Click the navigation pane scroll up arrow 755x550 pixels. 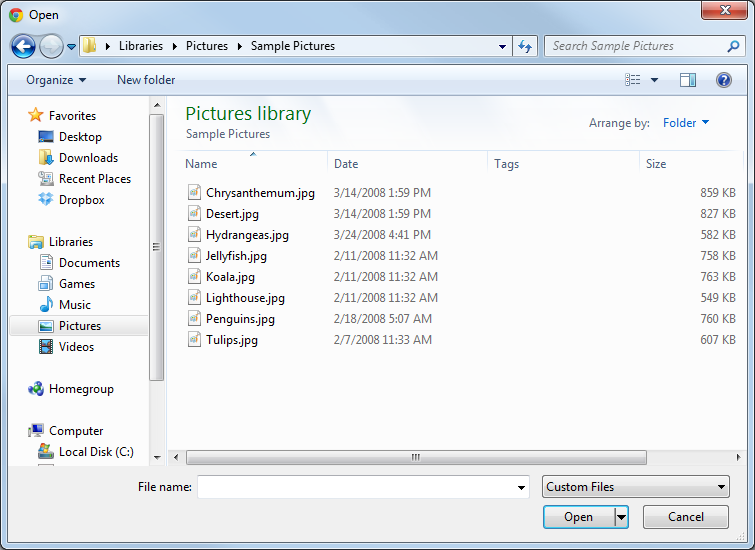(x=156, y=105)
